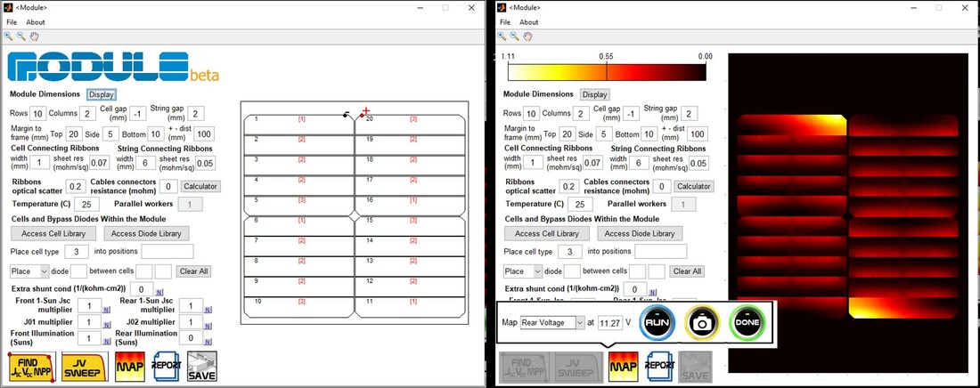Click the round RUN button
Image resolution: width=980 pixels, height=388 pixels.
657,322
